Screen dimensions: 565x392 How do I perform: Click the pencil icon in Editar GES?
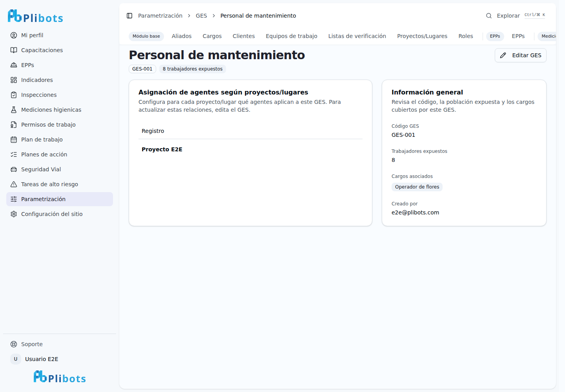503,55
